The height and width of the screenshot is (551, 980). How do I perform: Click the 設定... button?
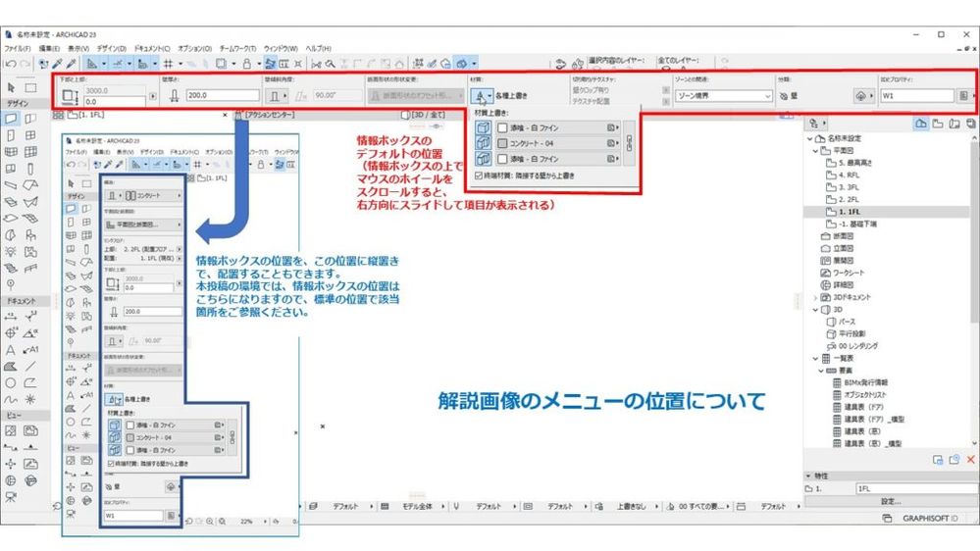point(892,501)
